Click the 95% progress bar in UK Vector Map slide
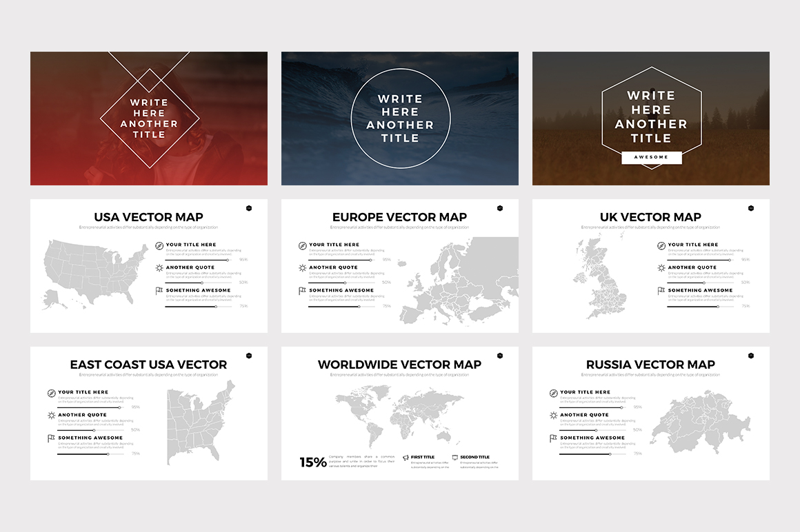This screenshot has width=800, height=532. pos(701,260)
